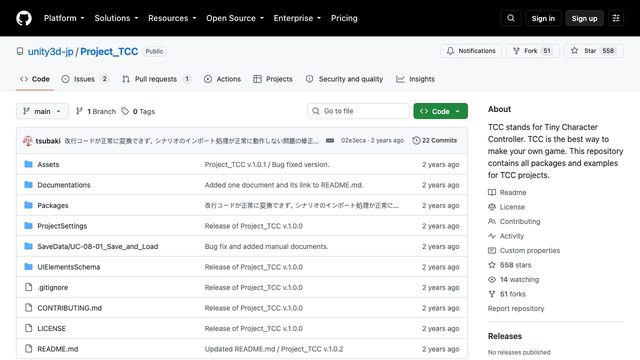This screenshot has height=360, width=640.
Task: Open the main branch dropdown
Action: pos(42,111)
